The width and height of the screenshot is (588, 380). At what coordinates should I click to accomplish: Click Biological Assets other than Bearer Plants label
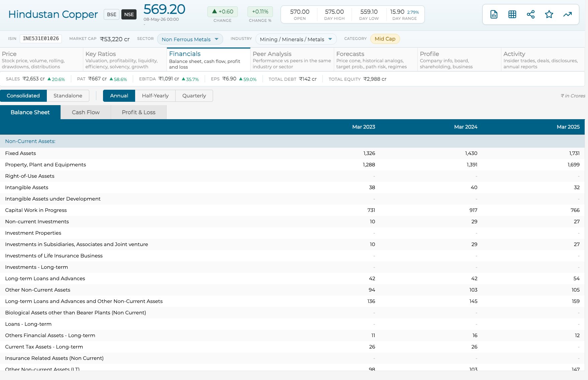click(x=76, y=313)
